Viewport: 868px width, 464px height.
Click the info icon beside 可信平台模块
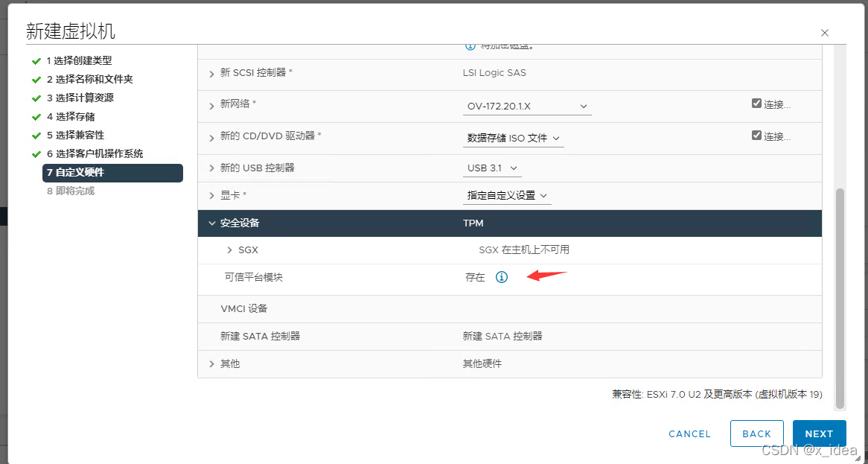pyautogui.click(x=502, y=277)
